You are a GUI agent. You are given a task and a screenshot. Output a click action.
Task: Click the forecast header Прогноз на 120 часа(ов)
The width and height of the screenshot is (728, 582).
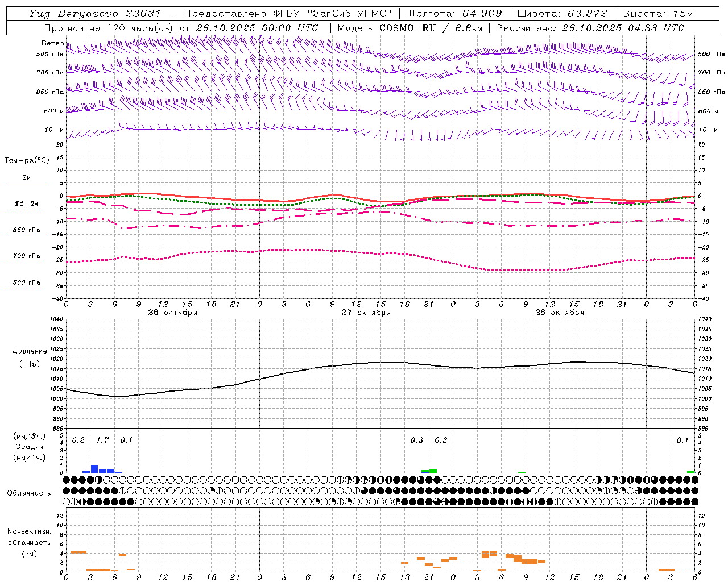pos(110,28)
